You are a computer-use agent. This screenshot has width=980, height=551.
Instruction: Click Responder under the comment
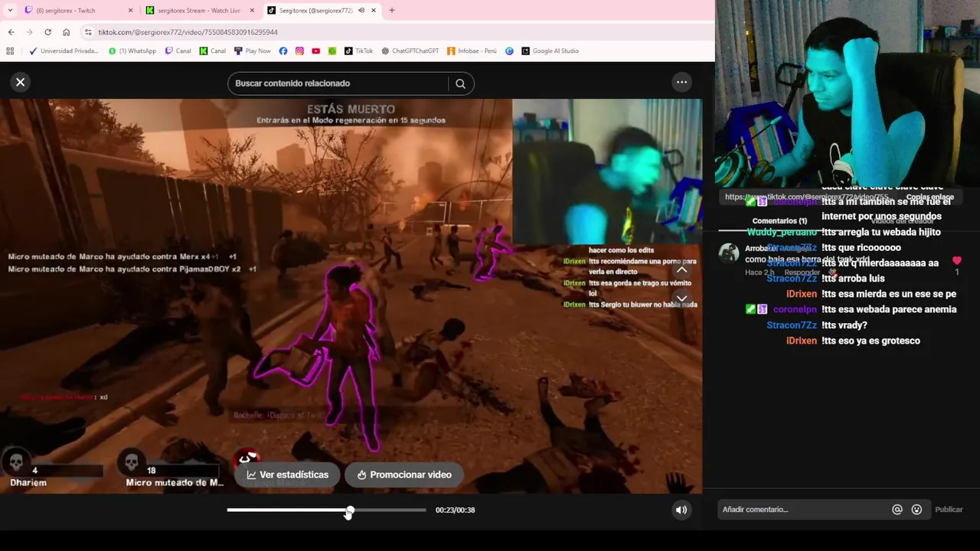coord(802,272)
